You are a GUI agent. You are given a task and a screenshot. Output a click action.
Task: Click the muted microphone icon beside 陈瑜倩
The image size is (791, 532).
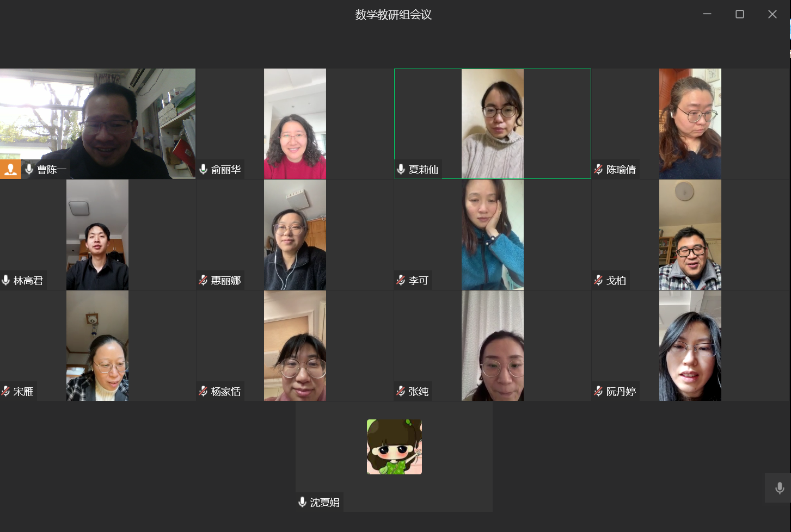point(599,169)
